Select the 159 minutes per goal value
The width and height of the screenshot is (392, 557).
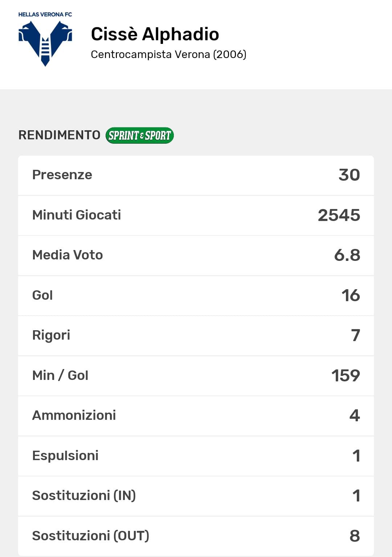(345, 376)
